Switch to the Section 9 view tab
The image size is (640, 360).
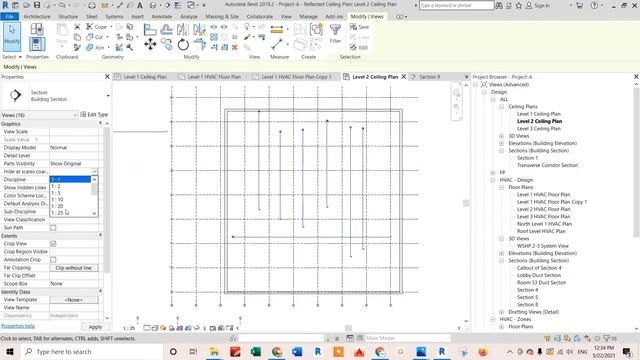429,77
